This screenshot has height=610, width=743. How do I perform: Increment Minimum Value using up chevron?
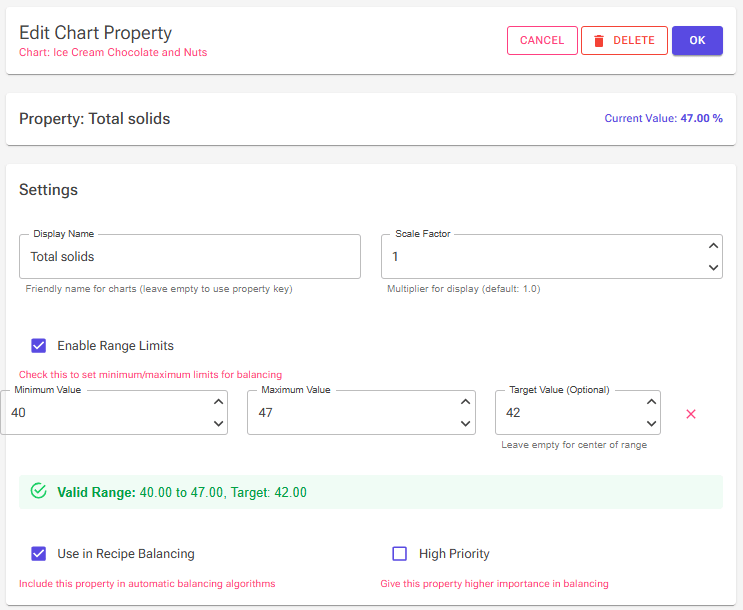click(218, 402)
